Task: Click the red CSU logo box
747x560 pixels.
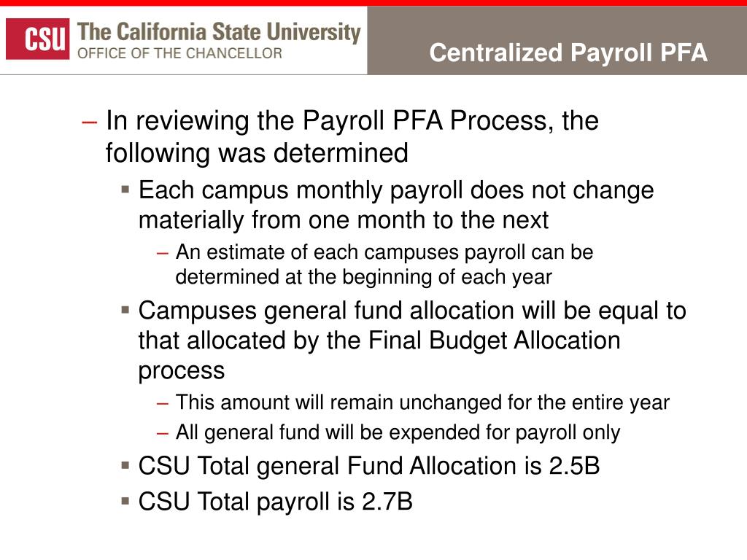Action: [x=38, y=39]
